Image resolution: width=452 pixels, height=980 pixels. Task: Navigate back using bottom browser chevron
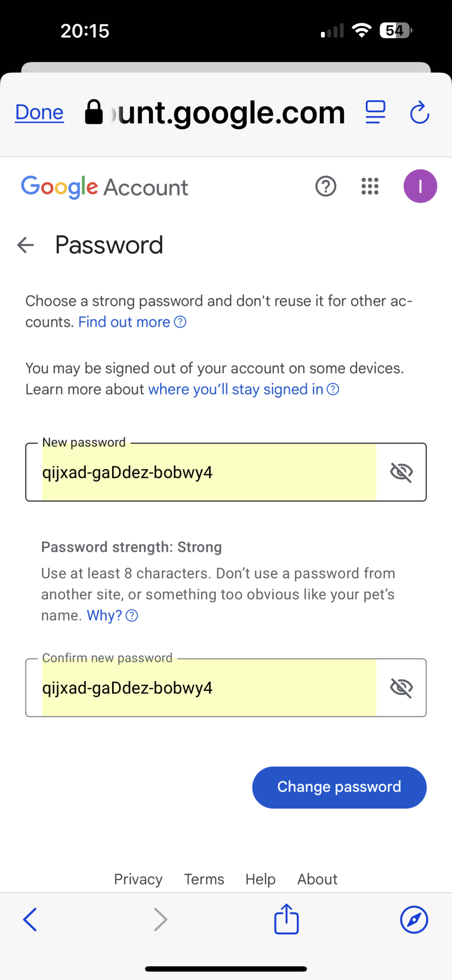point(30,919)
